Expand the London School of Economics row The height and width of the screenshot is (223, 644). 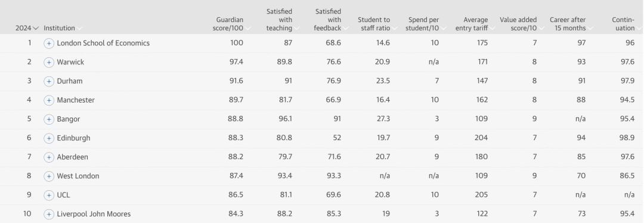tap(49, 43)
